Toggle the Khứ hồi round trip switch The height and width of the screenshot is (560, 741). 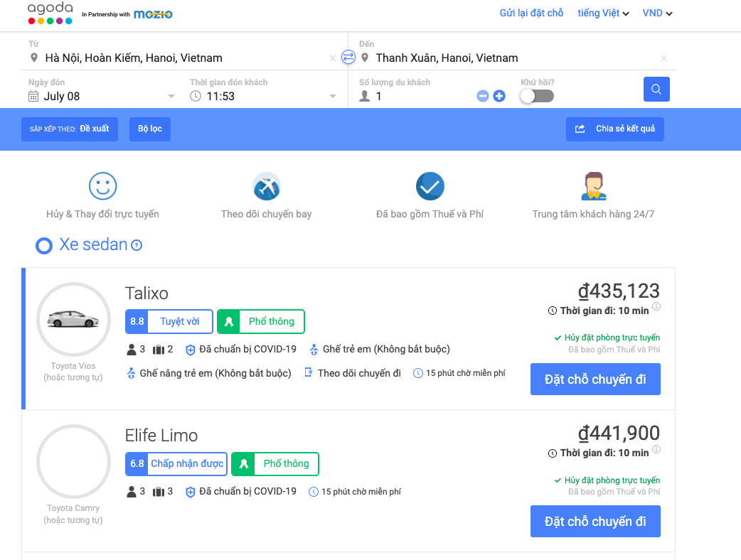536,96
